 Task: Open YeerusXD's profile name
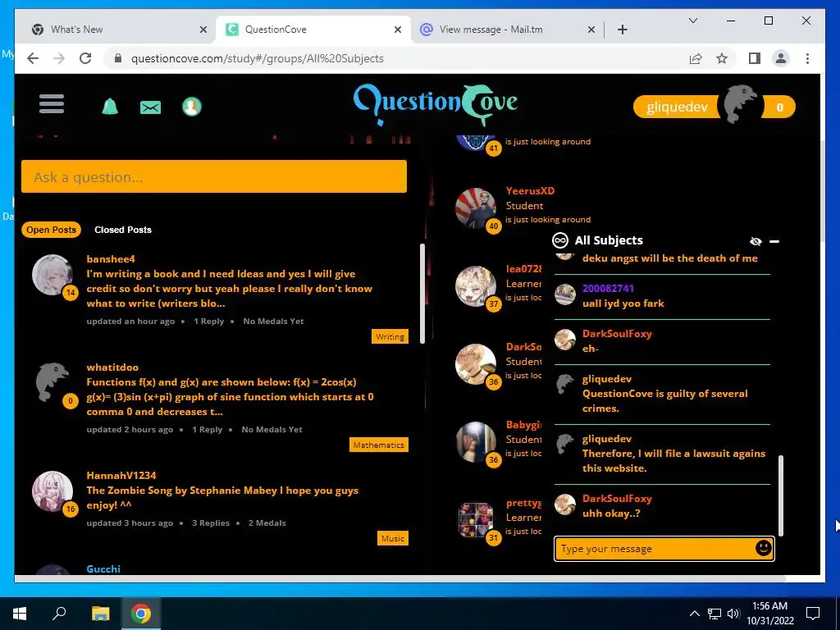[x=530, y=190]
